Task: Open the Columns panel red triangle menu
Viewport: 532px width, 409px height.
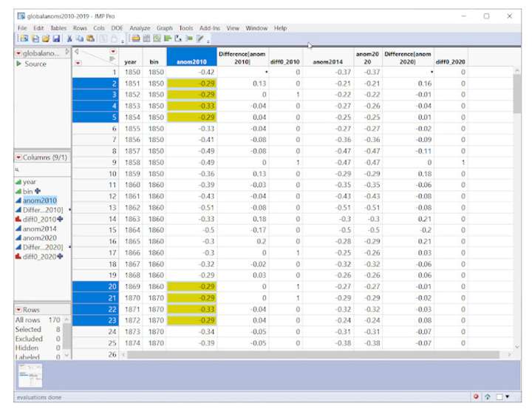Action: click(18, 158)
